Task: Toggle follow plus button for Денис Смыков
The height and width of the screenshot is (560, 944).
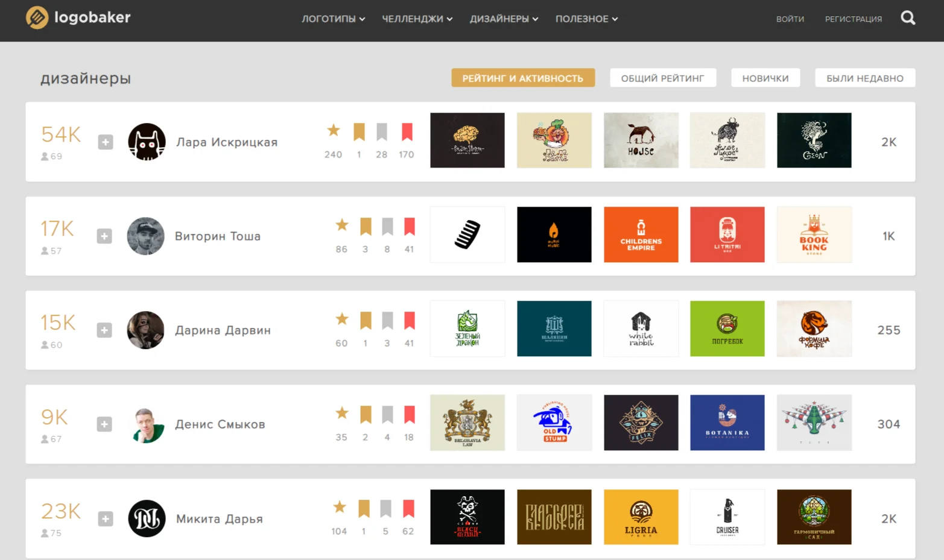Action: click(x=104, y=424)
